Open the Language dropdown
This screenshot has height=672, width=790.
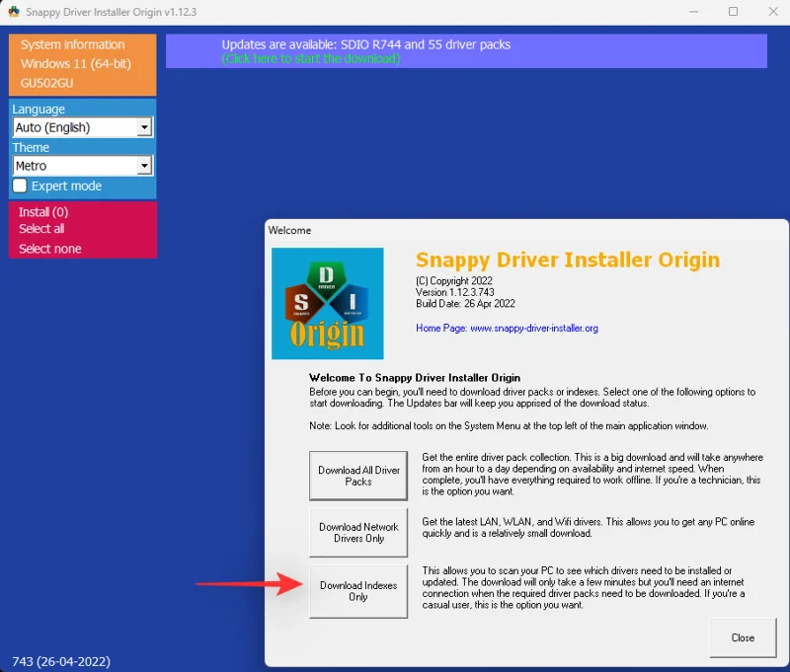pos(82,127)
